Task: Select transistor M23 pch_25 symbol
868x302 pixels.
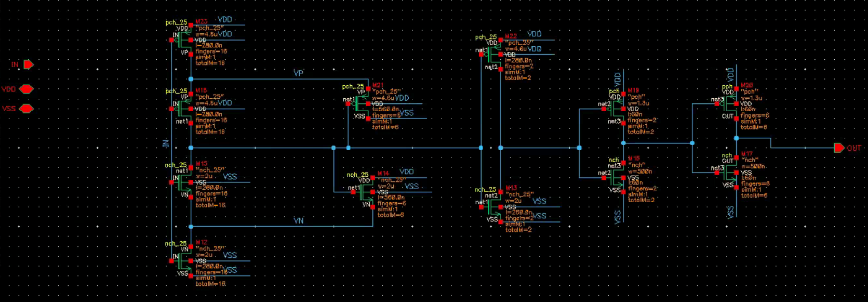Action: [x=183, y=40]
